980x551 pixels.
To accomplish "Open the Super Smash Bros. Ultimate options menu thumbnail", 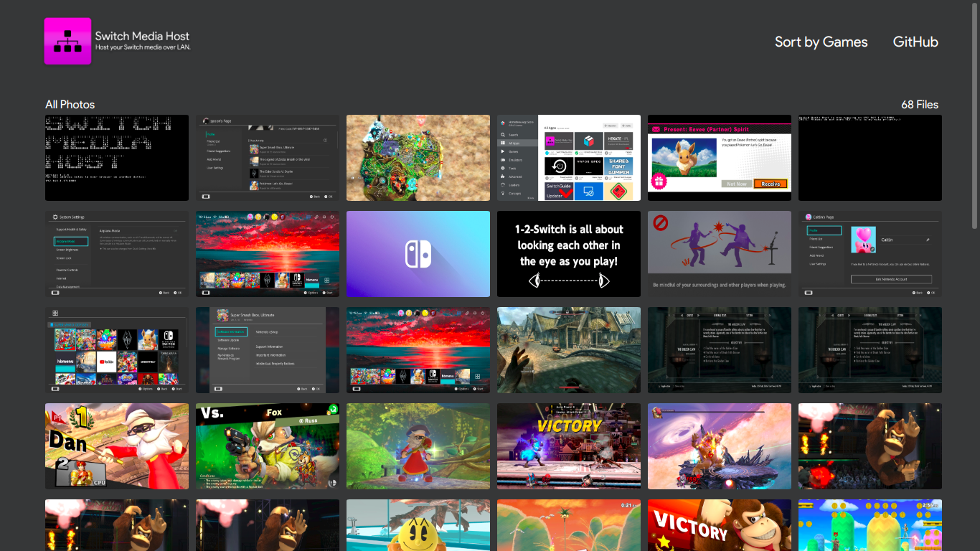I will coord(268,350).
